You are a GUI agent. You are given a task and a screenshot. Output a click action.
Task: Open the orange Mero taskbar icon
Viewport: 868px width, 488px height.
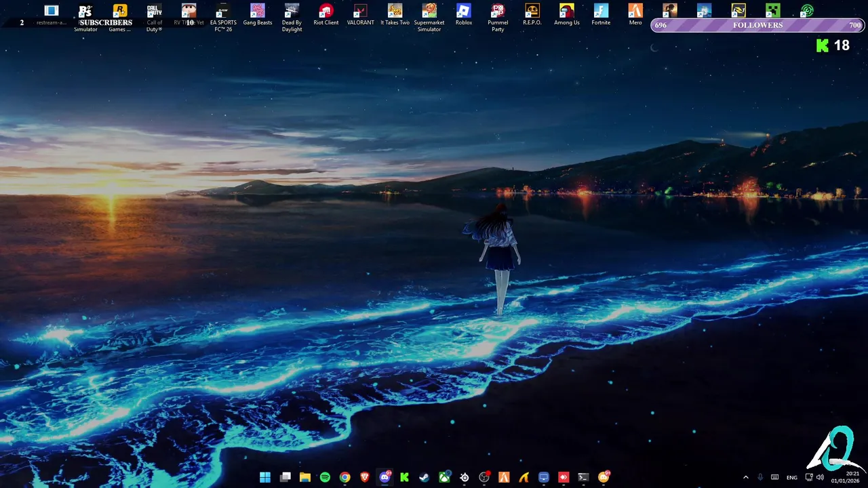point(504,477)
